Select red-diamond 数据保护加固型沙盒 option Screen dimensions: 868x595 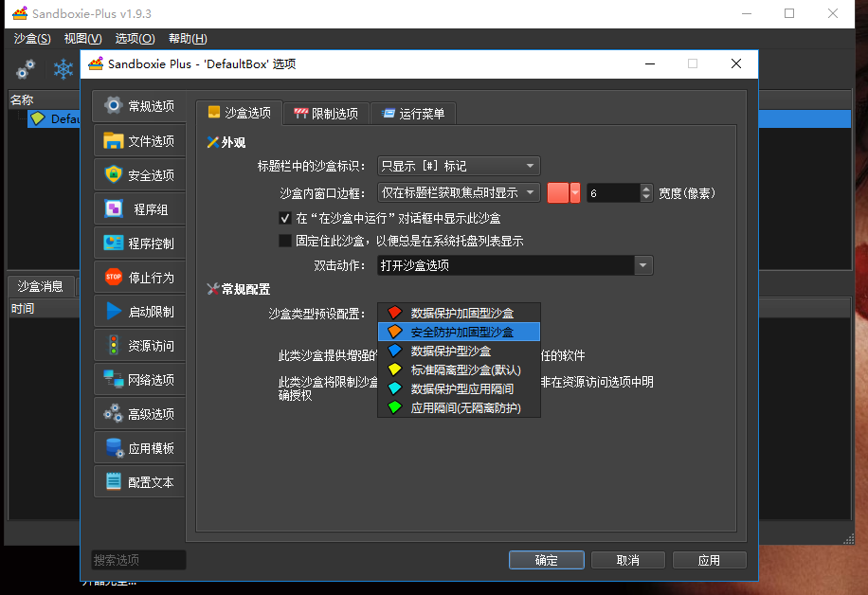click(x=459, y=314)
